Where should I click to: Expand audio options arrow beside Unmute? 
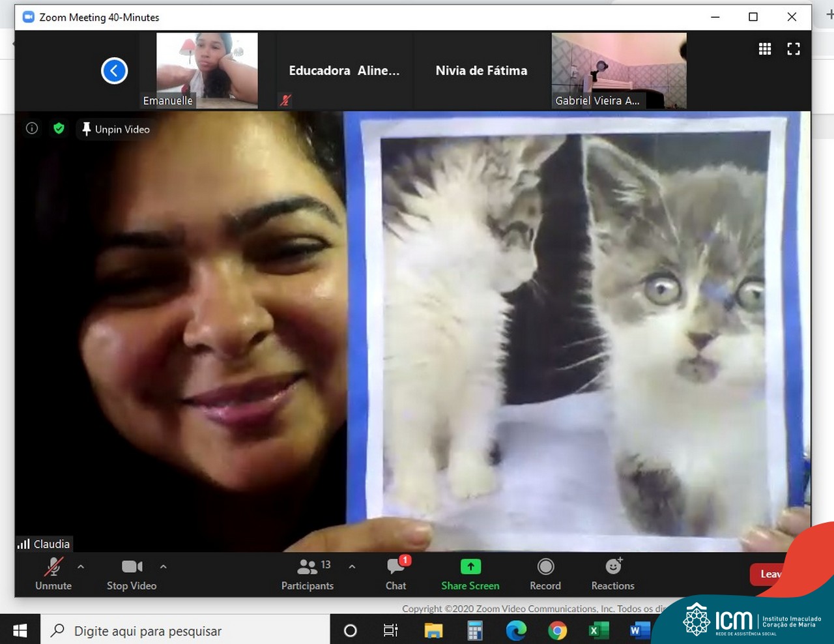(x=81, y=567)
